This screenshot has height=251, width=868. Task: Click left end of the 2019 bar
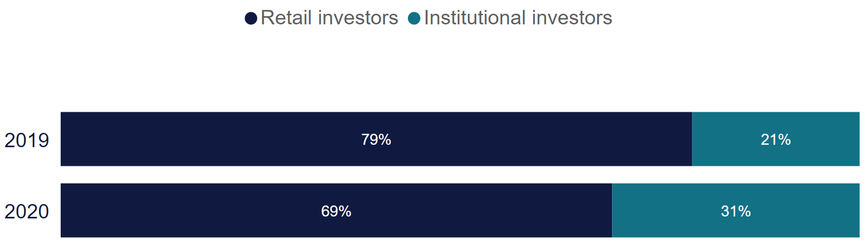click(63, 139)
